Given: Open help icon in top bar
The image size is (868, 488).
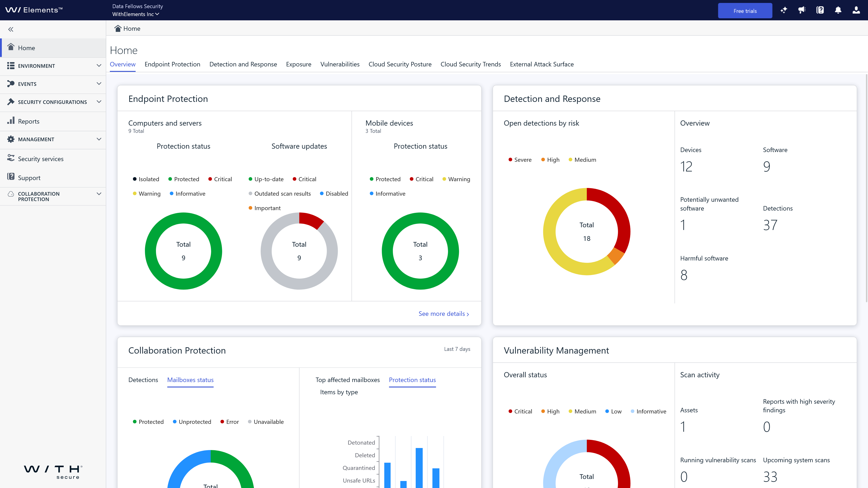Looking at the screenshot, I should [820, 10].
